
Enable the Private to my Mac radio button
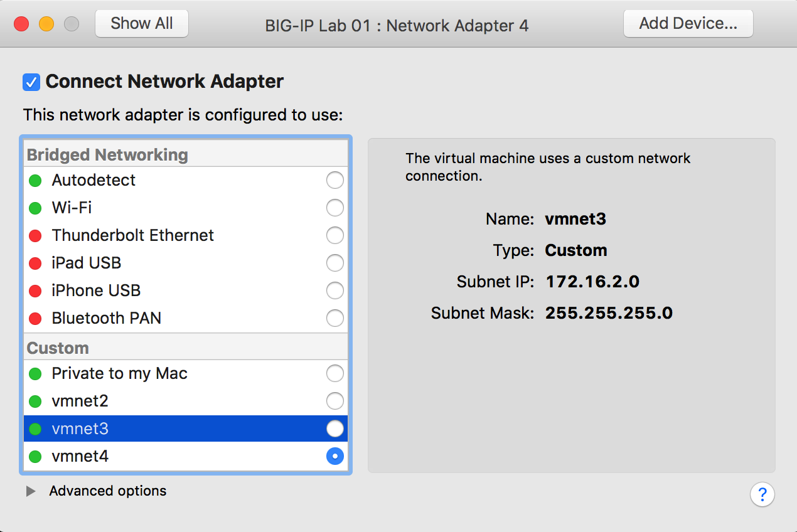pos(335,374)
